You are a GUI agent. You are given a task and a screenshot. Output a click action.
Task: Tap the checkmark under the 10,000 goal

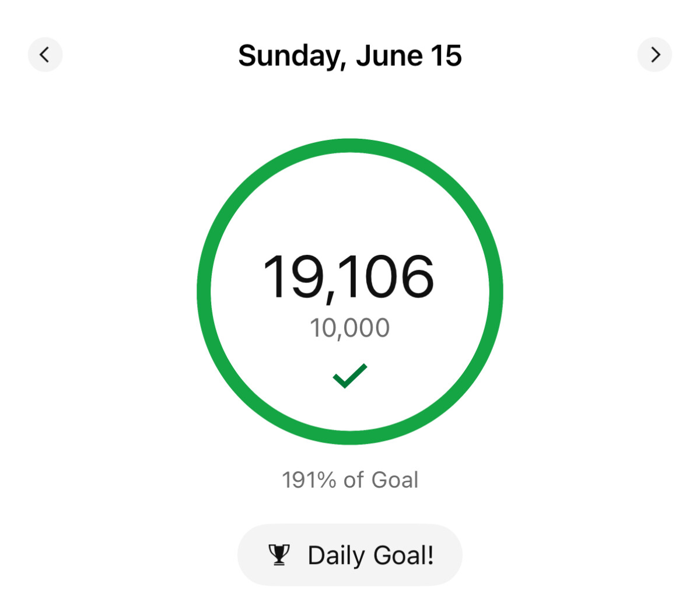click(350, 376)
